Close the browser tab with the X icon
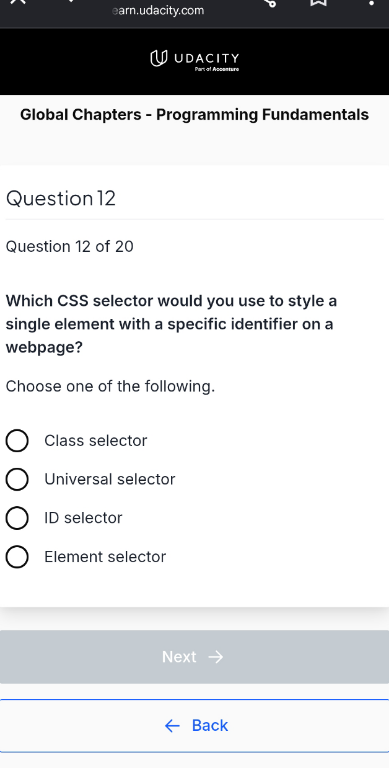Screen dimensions: 389x768 17,2
